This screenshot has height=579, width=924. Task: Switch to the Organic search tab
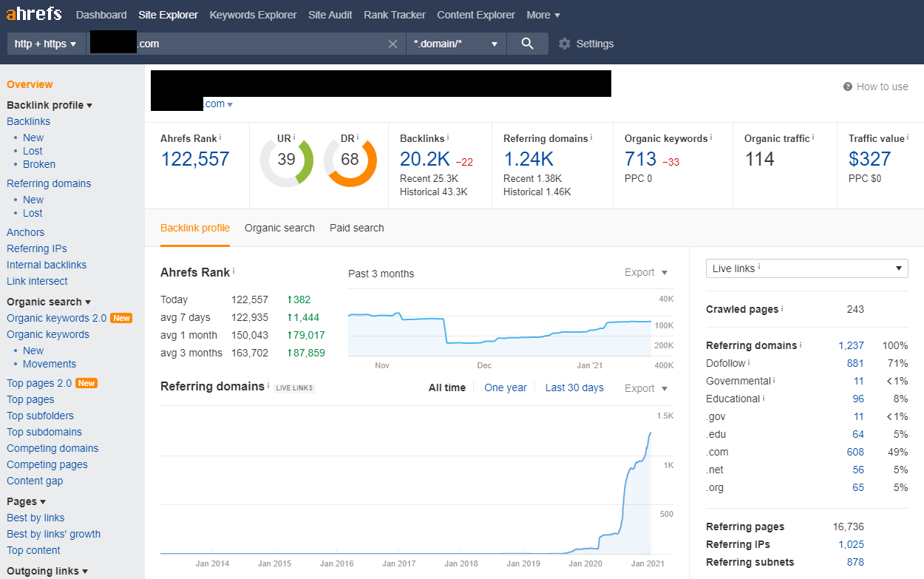[279, 228]
